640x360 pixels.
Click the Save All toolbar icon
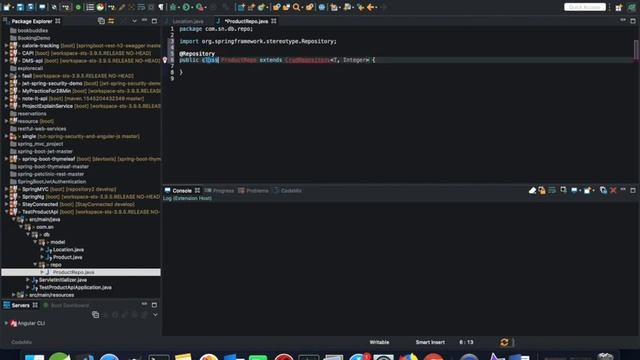30,7
